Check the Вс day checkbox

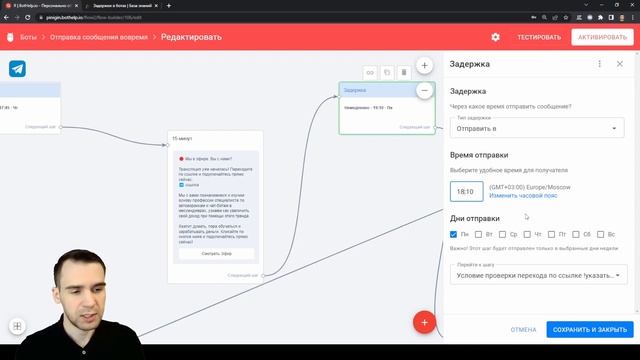coord(600,234)
